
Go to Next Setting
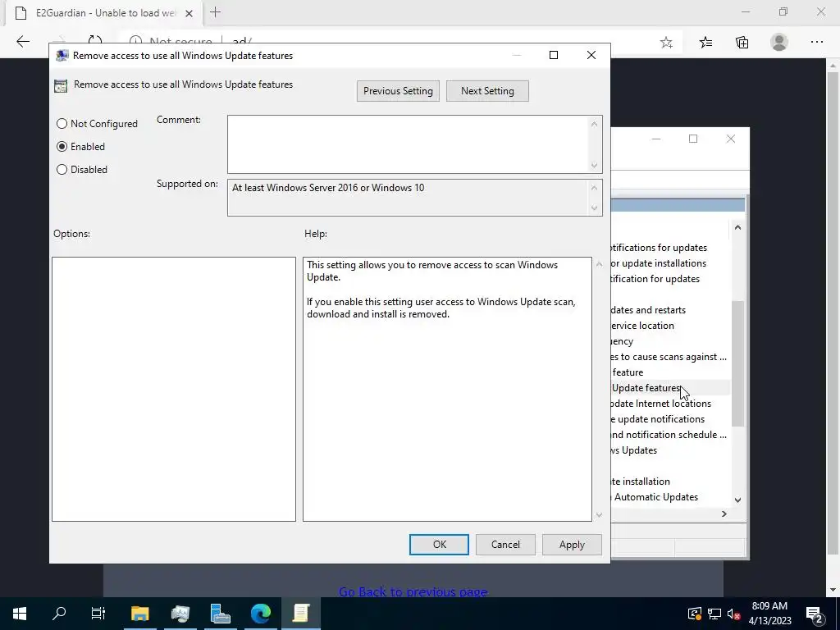(487, 91)
